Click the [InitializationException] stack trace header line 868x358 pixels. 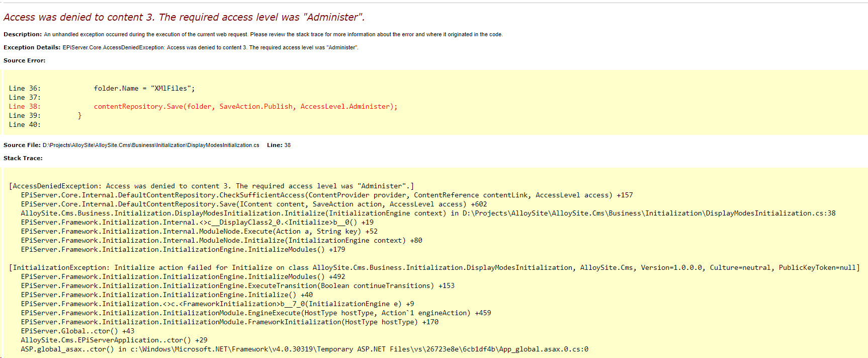pos(434,267)
